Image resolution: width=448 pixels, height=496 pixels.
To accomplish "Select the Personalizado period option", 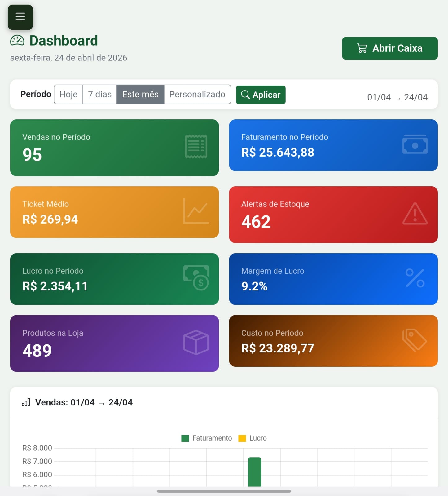I will click(197, 94).
